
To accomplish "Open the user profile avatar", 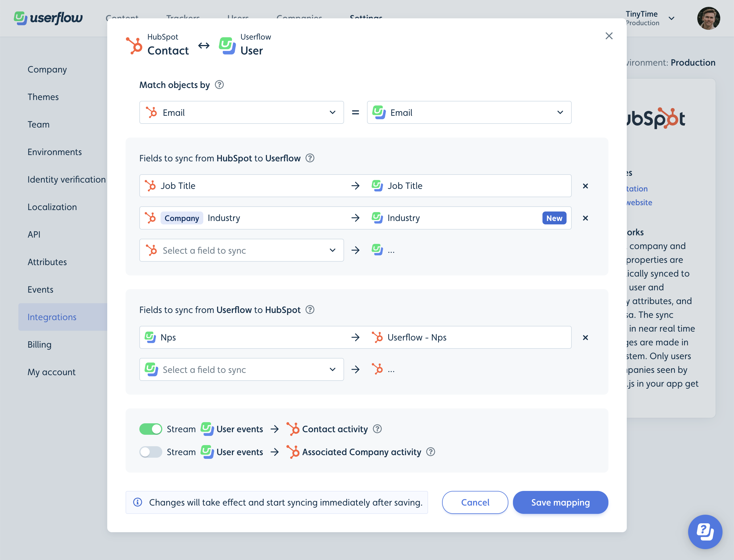I will (708, 18).
